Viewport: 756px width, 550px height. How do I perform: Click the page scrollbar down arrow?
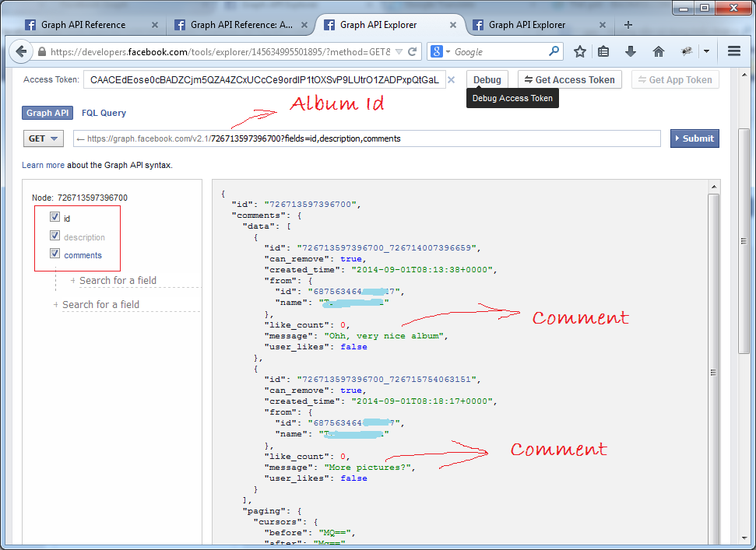[x=744, y=538]
